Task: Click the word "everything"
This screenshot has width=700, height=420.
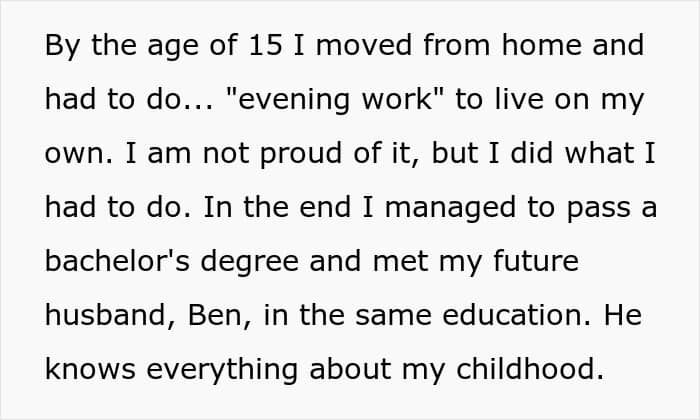Action: point(222,370)
